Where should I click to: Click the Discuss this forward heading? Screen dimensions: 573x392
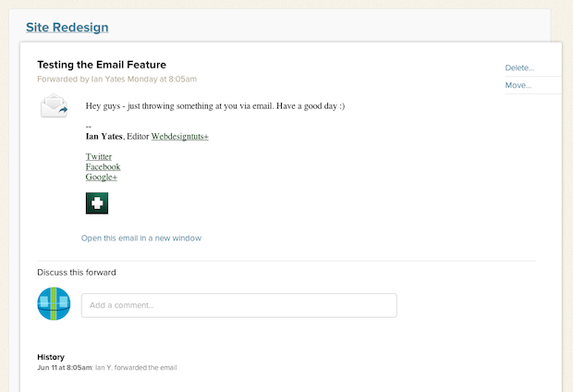pyautogui.click(x=77, y=273)
